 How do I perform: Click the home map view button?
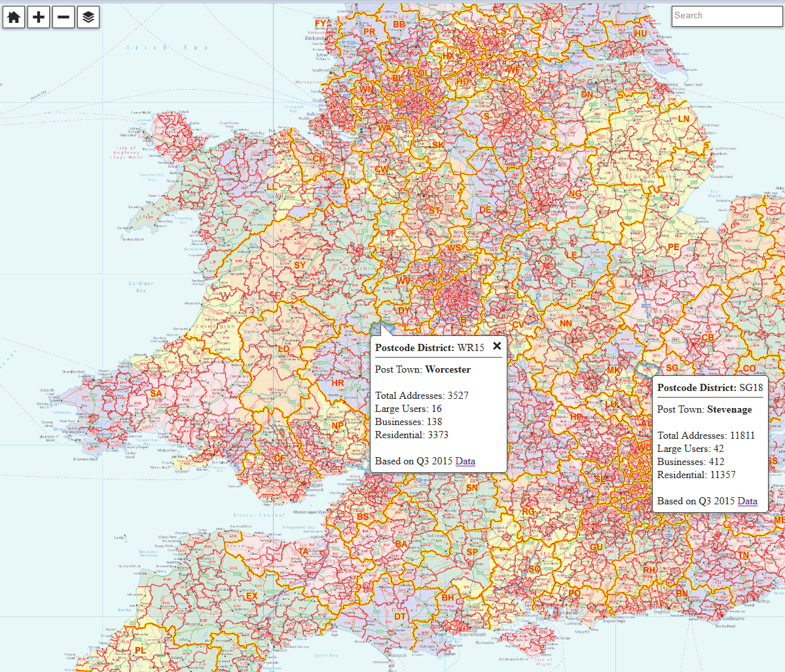tap(14, 17)
